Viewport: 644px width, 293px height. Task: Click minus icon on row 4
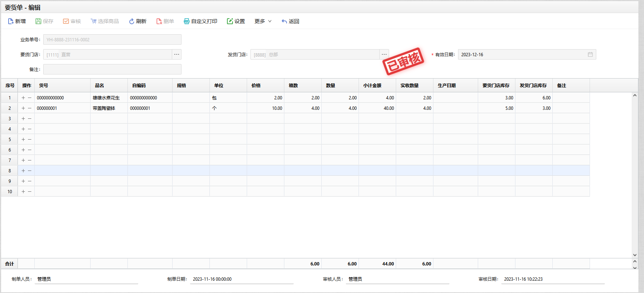pos(30,129)
